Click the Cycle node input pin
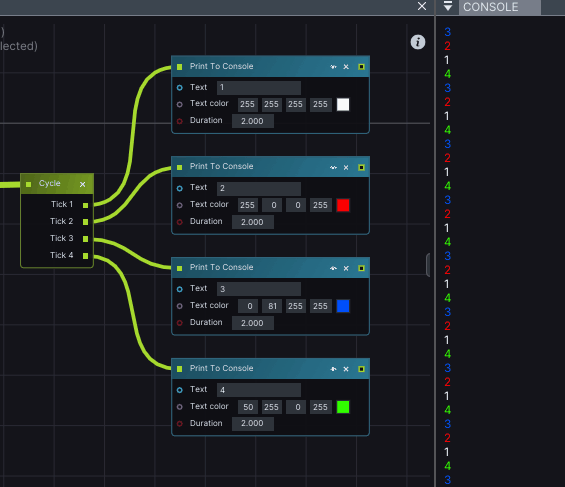 click(x=28, y=184)
